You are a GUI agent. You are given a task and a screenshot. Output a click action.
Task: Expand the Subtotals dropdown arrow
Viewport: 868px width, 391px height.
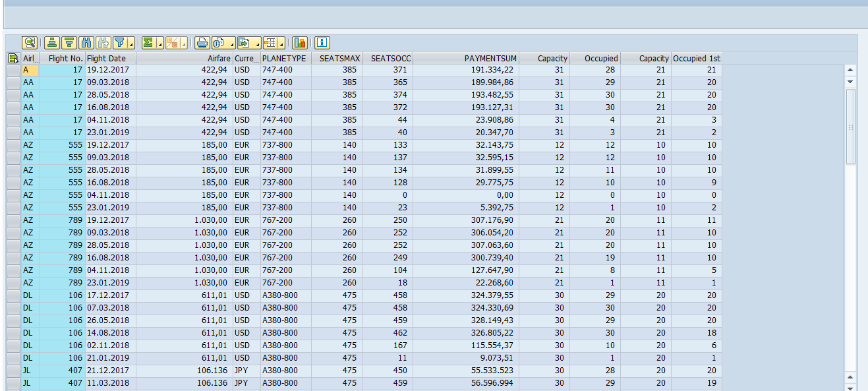tap(184, 44)
